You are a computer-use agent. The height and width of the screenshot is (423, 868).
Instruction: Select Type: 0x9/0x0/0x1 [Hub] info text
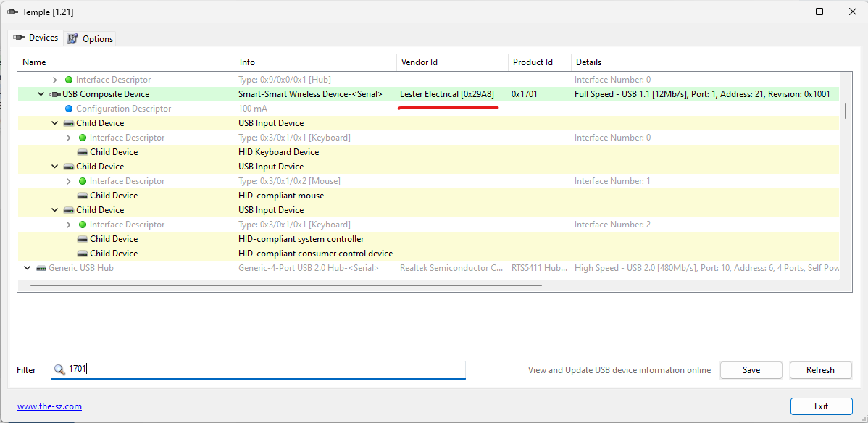[x=285, y=80]
